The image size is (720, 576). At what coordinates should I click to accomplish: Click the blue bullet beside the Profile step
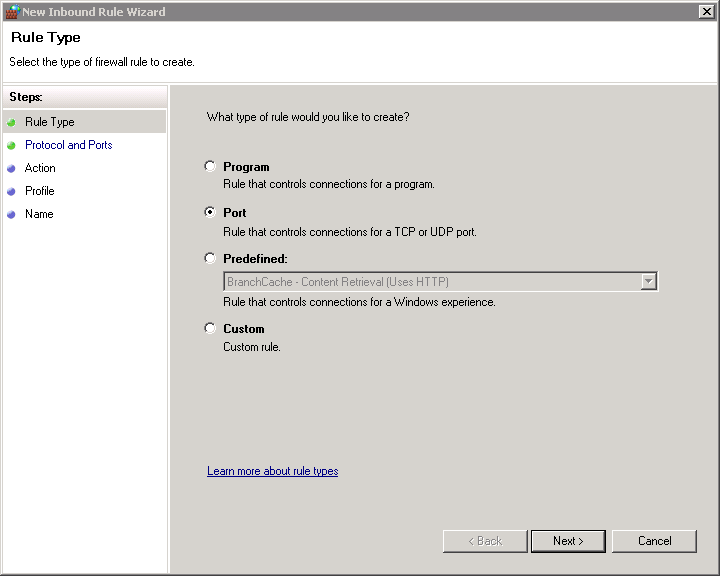(x=11, y=191)
